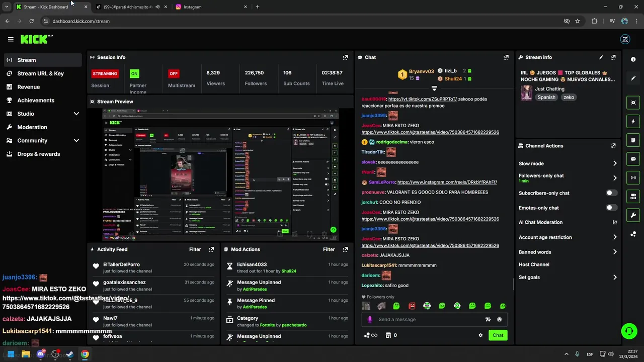Viewport: 644px width, 362px height.
Task: Pop out the Channel Actions panel
Action: pyautogui.click(x=613, y=146)
